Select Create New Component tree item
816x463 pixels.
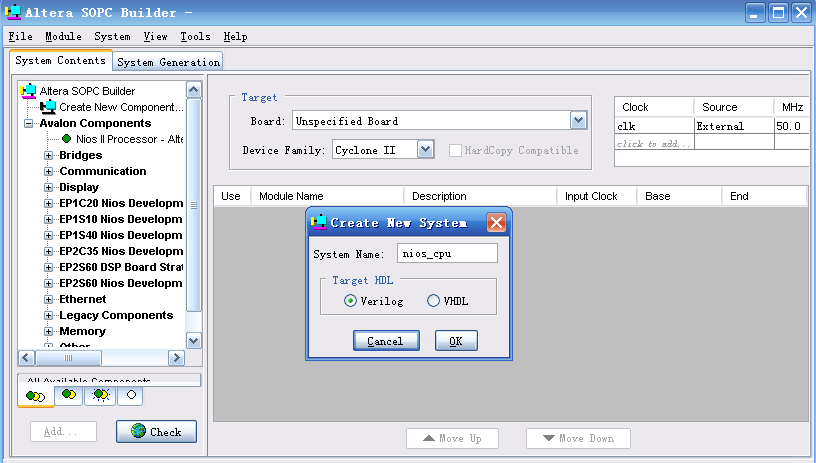pos(121,107)
